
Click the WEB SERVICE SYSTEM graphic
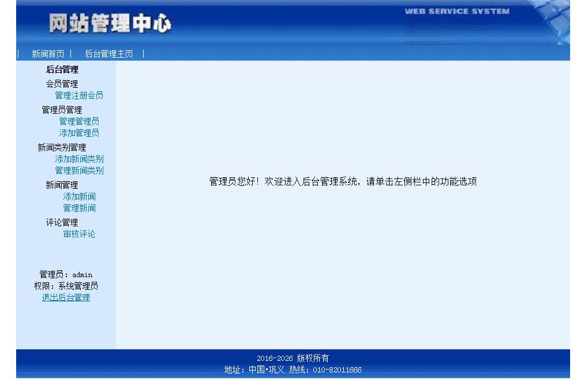pos(456,11)
